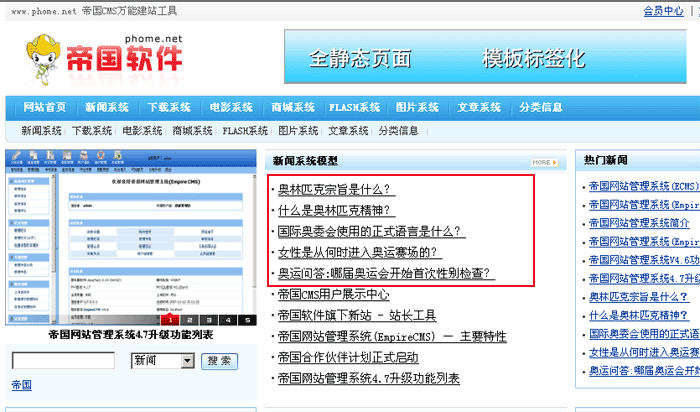Open 什么是奥林匹克精神？ in 热门新闻
Screen dimensions: 700x412
(639, 316)
